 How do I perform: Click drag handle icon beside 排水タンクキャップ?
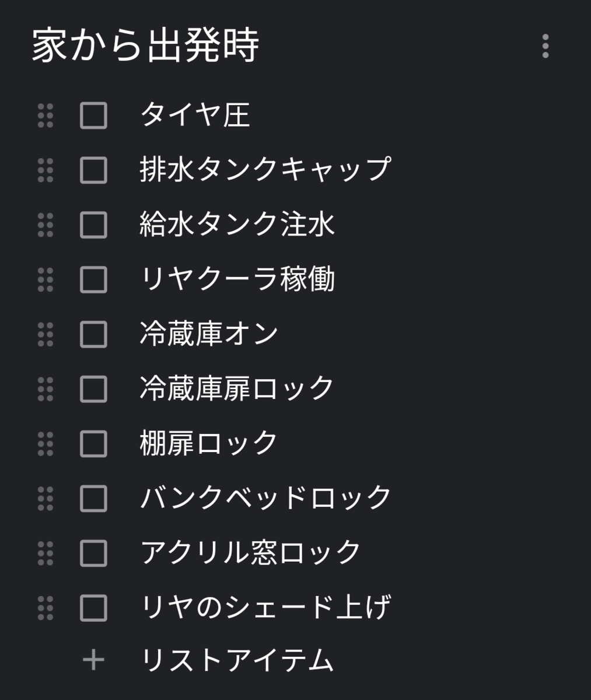46,170
